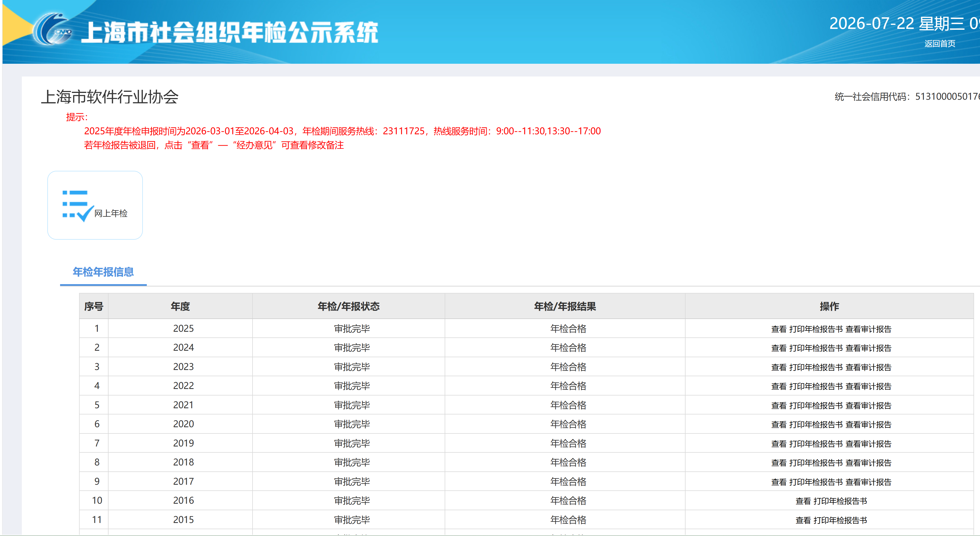Click the 年度 column header
The height and width of the screenshot is (536, 980).
tap(180, 306)
